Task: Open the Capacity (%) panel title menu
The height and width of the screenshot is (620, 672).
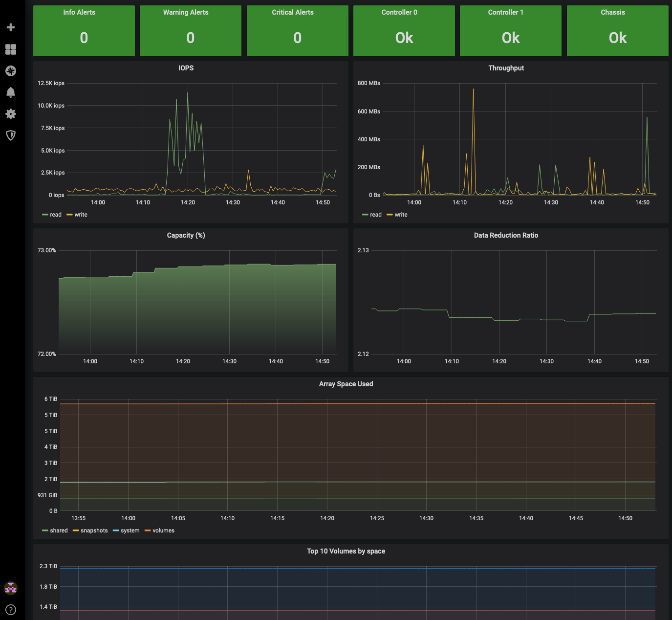Action: tap(186, 235)
